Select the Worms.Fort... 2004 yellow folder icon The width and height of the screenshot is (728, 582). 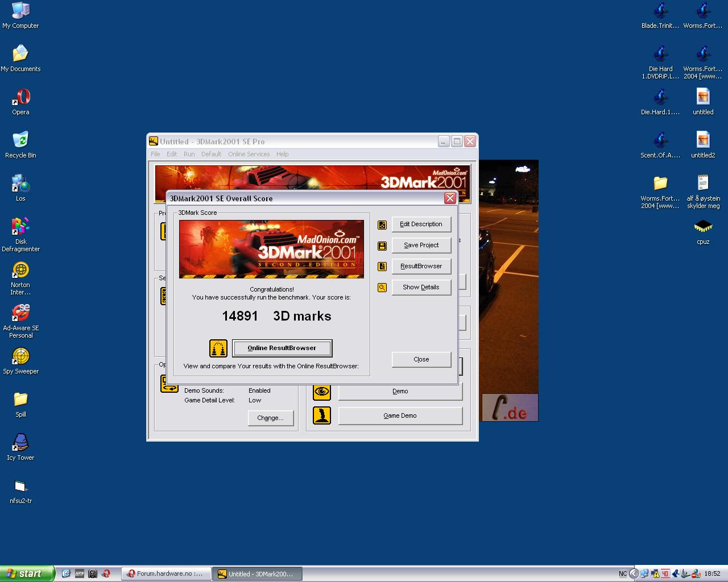click(x=660, y=192)
